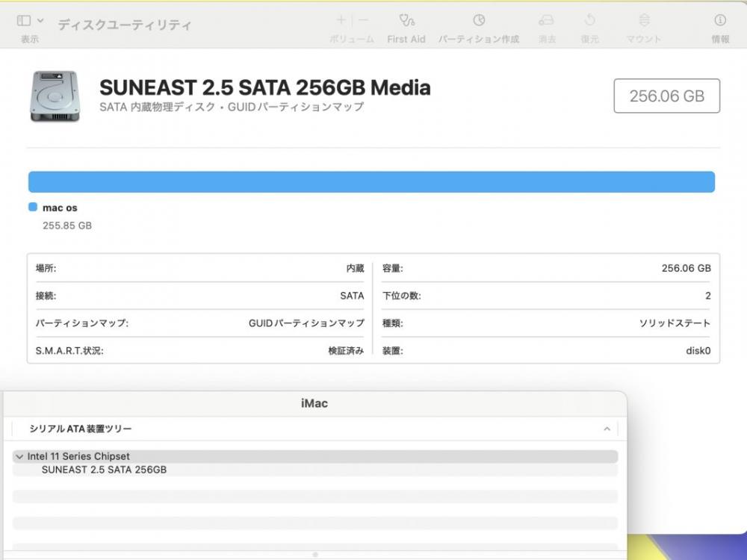Open the info toolbar icon
Viewport: 747px width, 560px height.
[x=720, y=20]
